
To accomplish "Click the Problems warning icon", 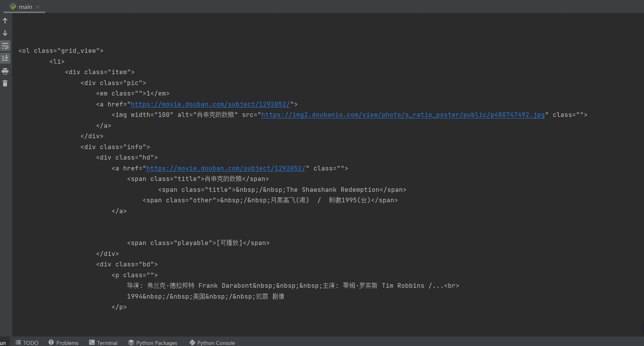I will pos(51,343).
